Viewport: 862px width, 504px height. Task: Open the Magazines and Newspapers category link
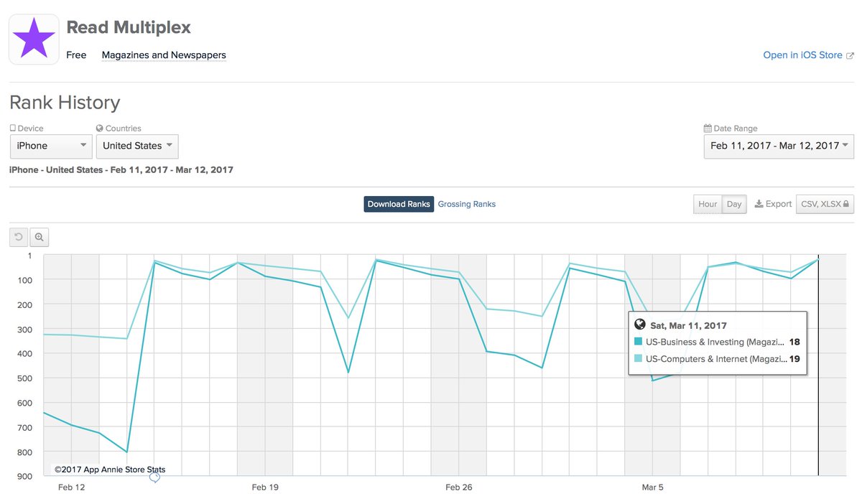[164, 55]
